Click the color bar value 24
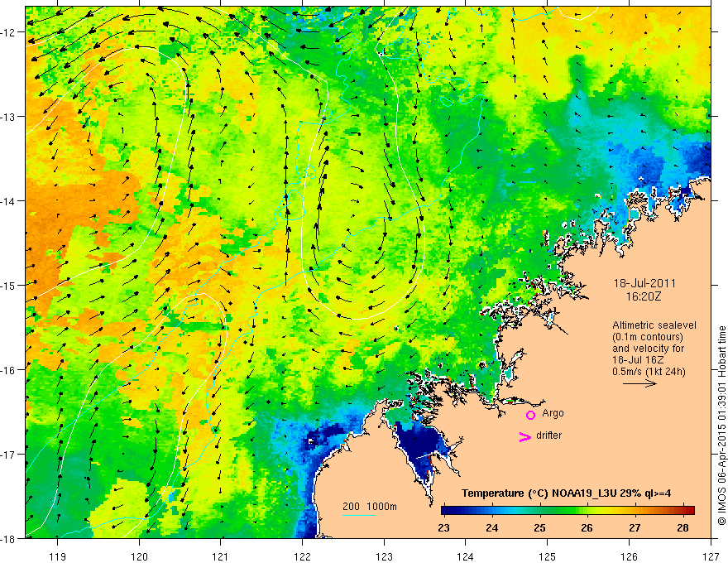 pyautogui.click(x=491, y=527)
